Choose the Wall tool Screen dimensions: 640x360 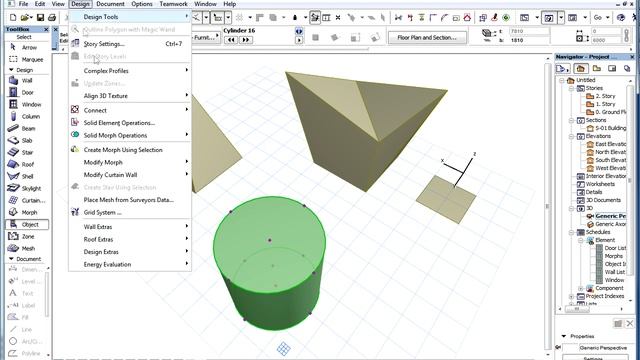22,80
